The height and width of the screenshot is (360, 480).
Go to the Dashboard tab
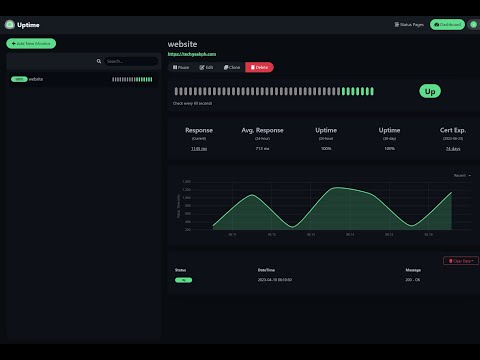pyautogui.click(x=447, y=24)
